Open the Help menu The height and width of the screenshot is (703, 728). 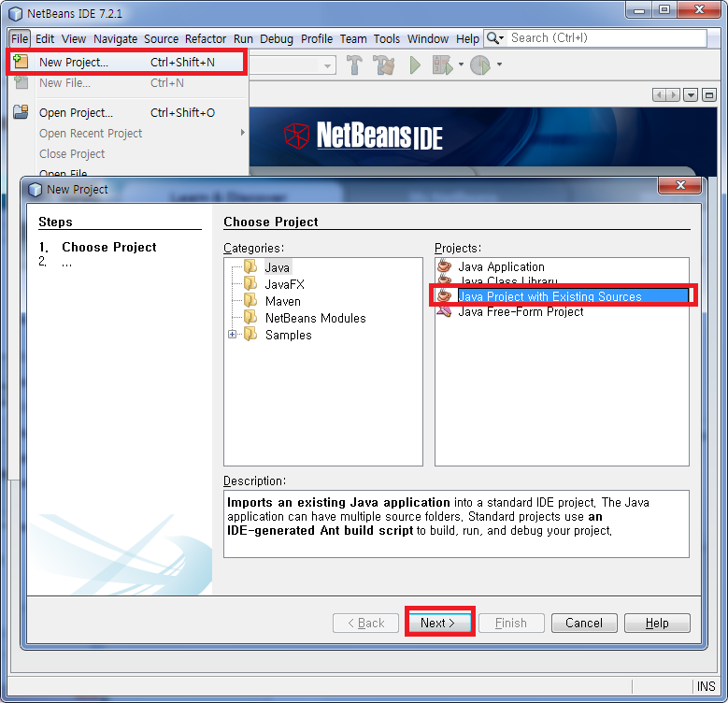point(467,38)
